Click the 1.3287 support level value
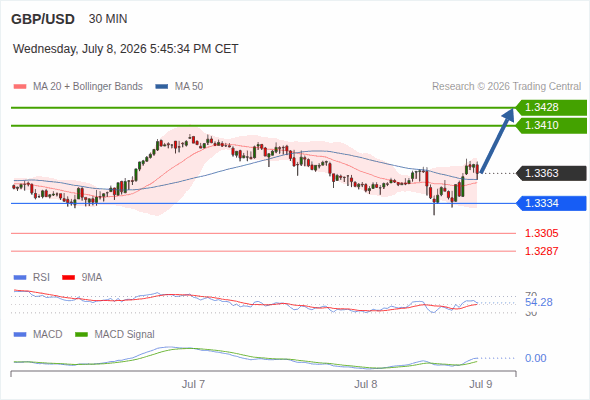This screenshot has width=590, height=400. pos(541,251)
